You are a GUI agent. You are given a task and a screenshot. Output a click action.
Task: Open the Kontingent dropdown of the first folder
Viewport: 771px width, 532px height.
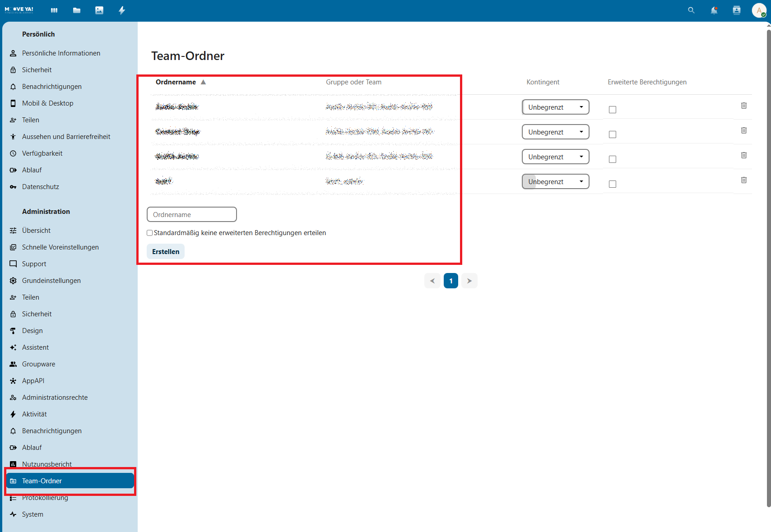[x=555, y=107]
